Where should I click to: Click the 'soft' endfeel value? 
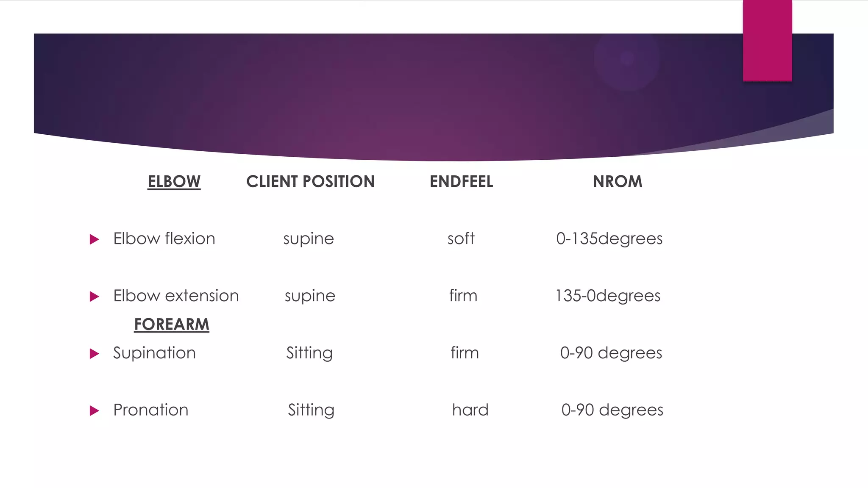click(461, 239)
